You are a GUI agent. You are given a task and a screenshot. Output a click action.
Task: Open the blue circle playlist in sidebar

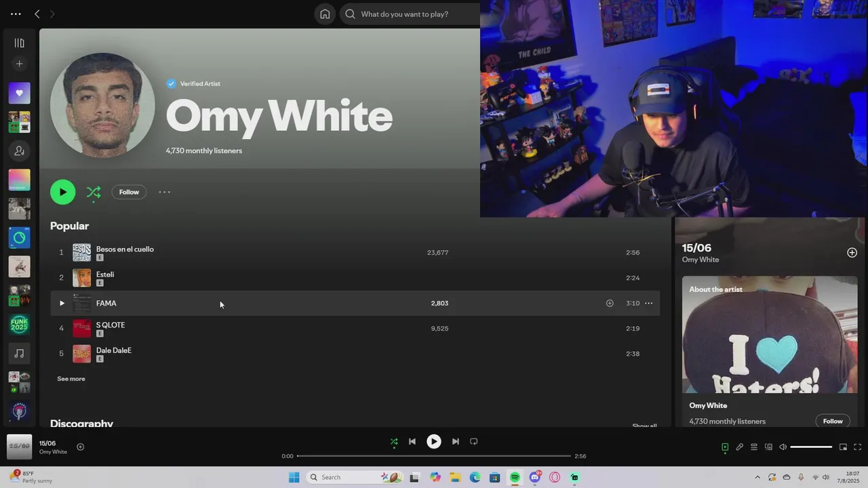(19, 238)
